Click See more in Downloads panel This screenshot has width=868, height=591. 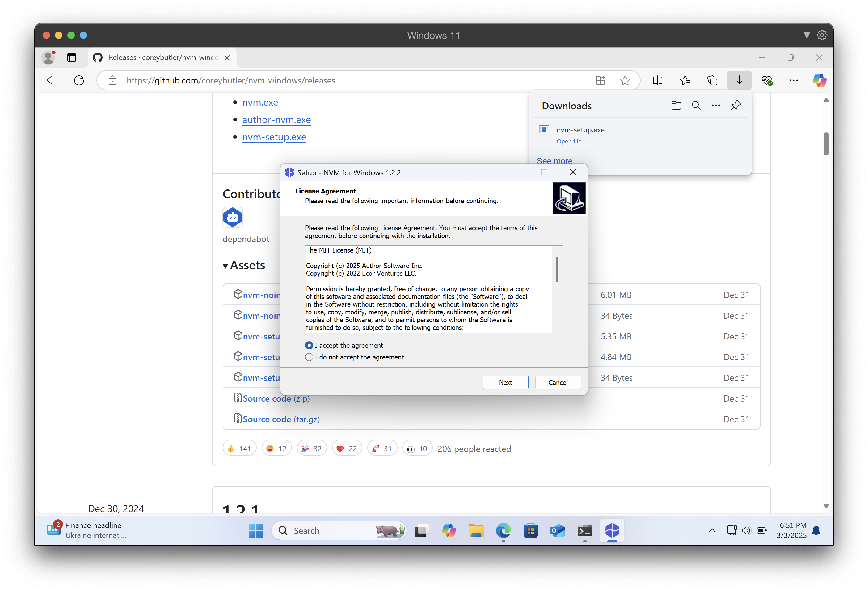(554, 161)
